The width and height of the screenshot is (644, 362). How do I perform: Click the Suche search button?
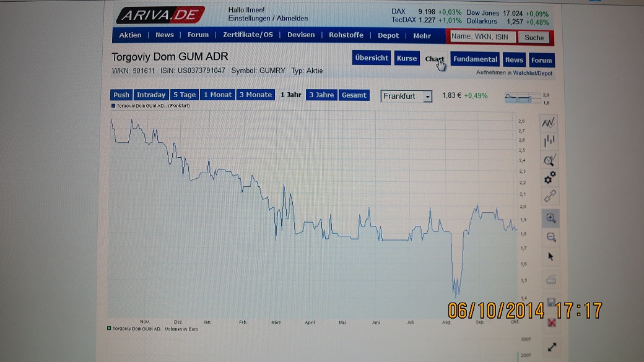click(534, 38)
